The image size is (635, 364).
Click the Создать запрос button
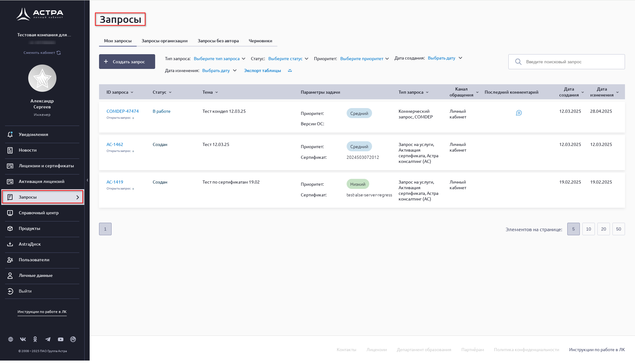click(x=127, y=62)
